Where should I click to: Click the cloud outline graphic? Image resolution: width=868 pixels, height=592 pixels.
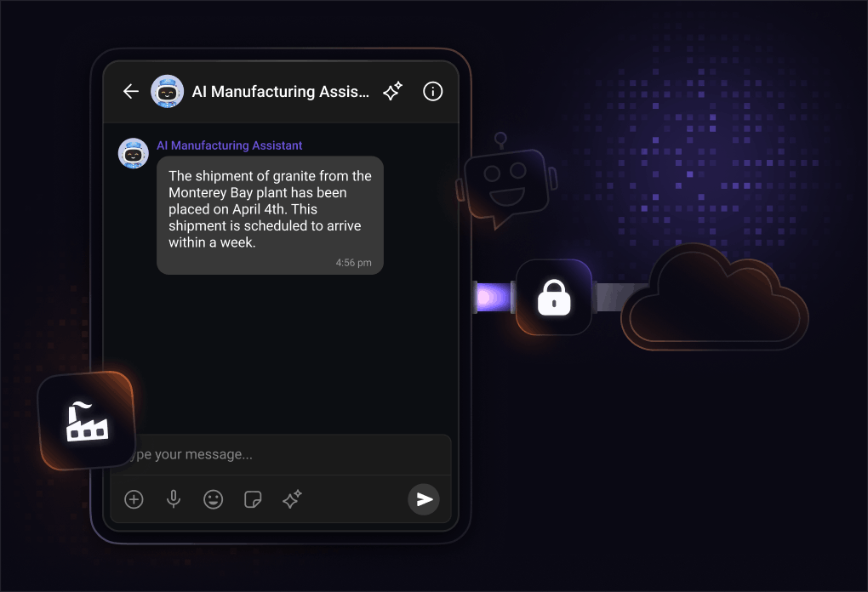pyautogui.click(x=714, y=297)
